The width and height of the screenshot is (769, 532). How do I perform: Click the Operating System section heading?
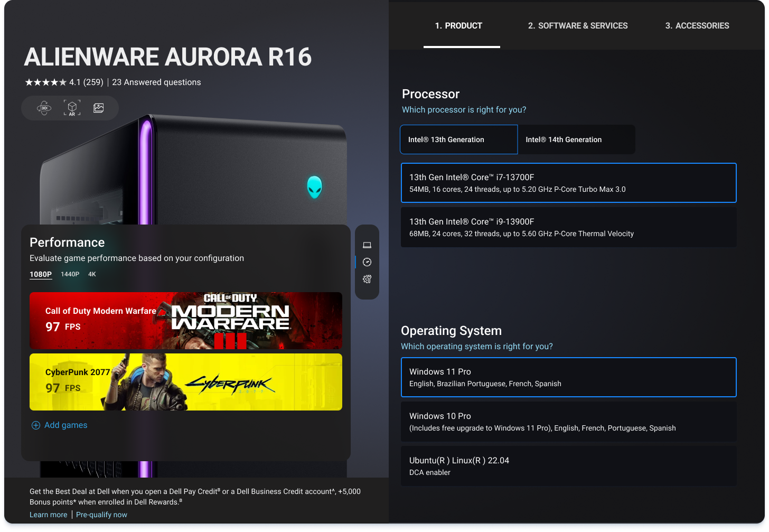[x=451, y=331]
